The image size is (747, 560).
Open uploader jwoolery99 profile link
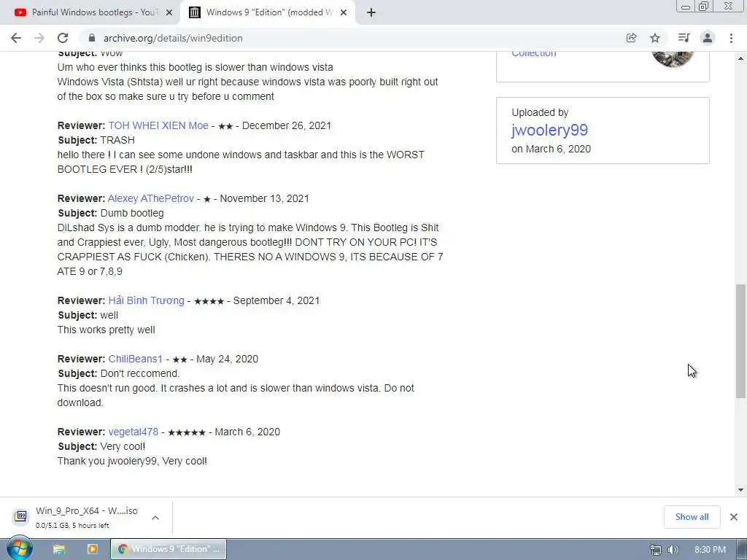550,130
